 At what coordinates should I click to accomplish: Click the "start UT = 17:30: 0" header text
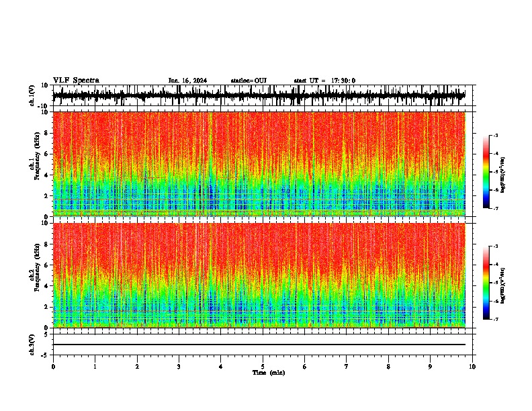(324, 81)
